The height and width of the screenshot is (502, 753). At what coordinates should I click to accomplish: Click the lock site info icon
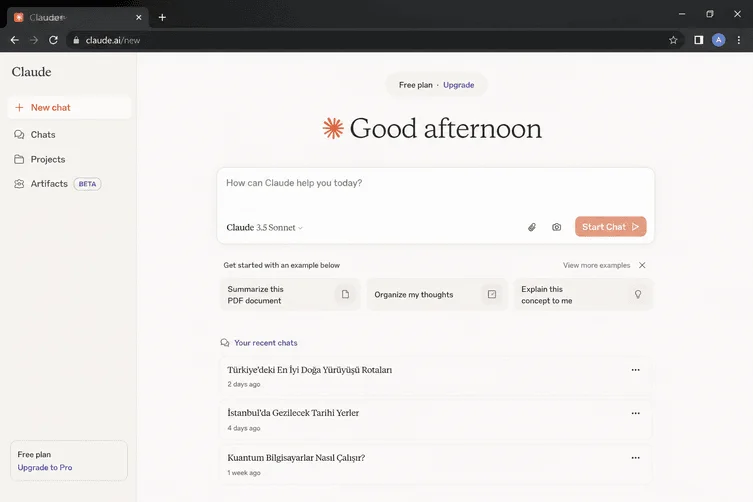pyautogui.click(x=76, y=40)
